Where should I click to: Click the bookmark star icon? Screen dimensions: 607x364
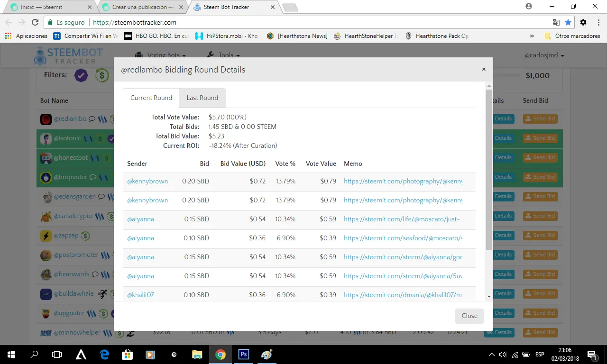click(568, 22)
